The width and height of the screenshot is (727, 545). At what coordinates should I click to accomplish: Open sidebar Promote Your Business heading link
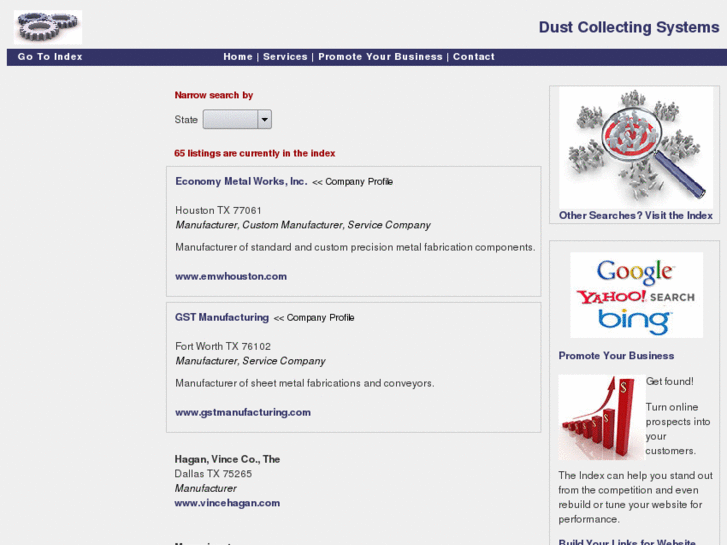616,356
